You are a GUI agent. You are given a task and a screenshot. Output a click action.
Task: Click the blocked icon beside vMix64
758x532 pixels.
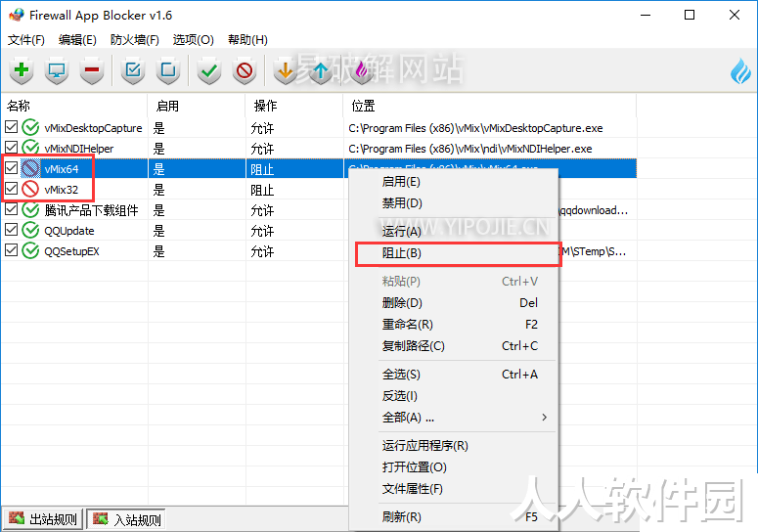30,168
